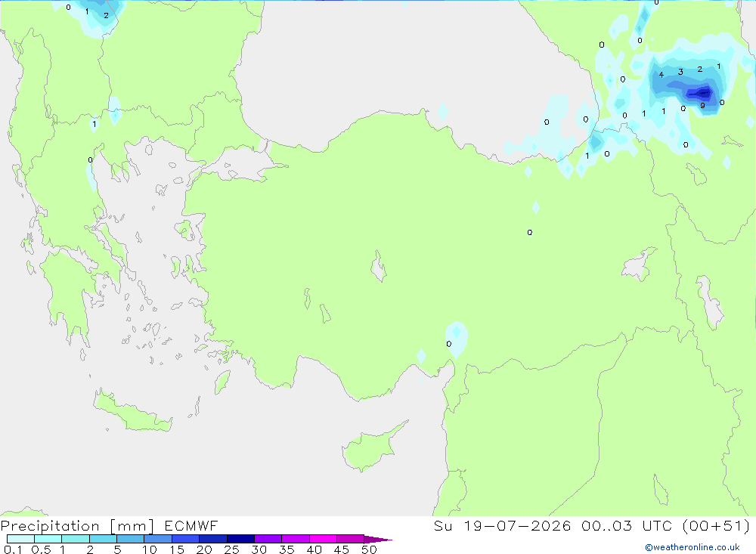Select the 5–10 mm blue legend swatch
756x554 pixels.
131,539
